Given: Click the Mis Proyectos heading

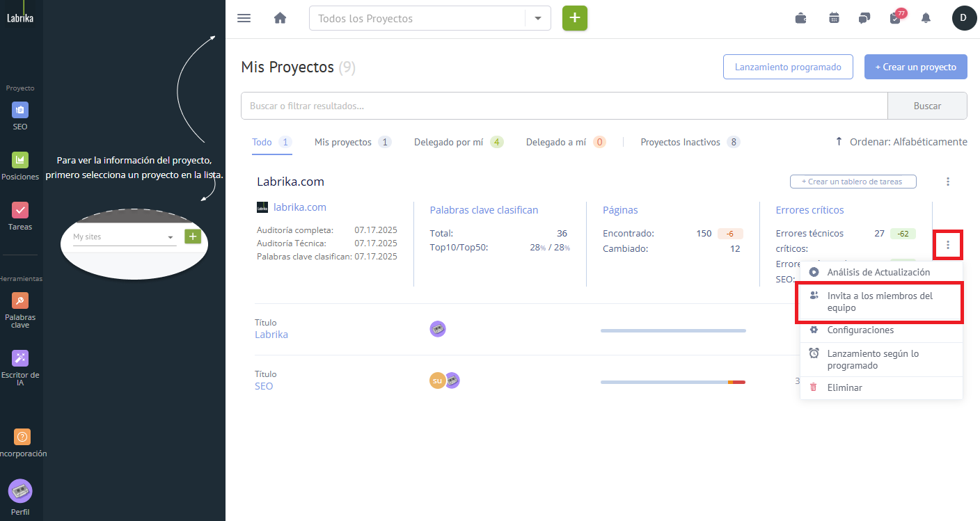Looking at the screenshot, I should coord(287,67).
